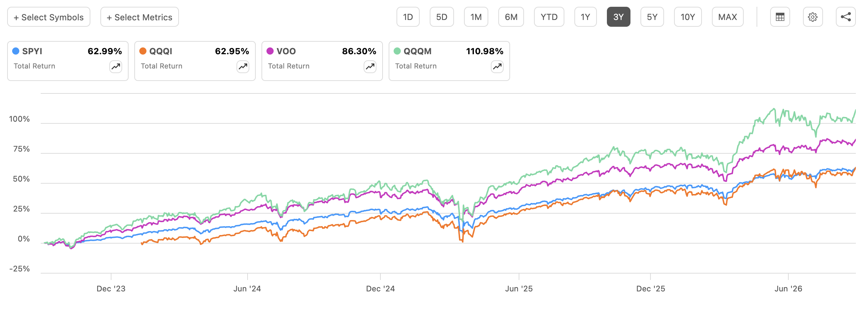Click the blue SPYI color dot
This screenshot has width=868, height=311.
pos(16,51)
